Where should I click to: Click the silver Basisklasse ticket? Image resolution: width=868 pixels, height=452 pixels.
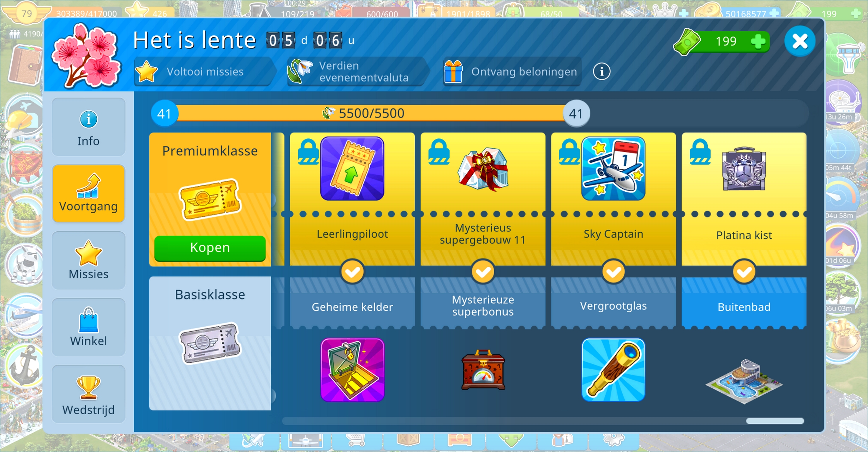point(210,343)
